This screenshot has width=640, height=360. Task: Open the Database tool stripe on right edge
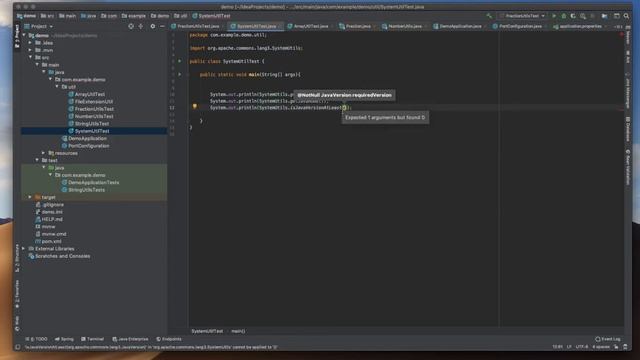(x=628, y=129)
